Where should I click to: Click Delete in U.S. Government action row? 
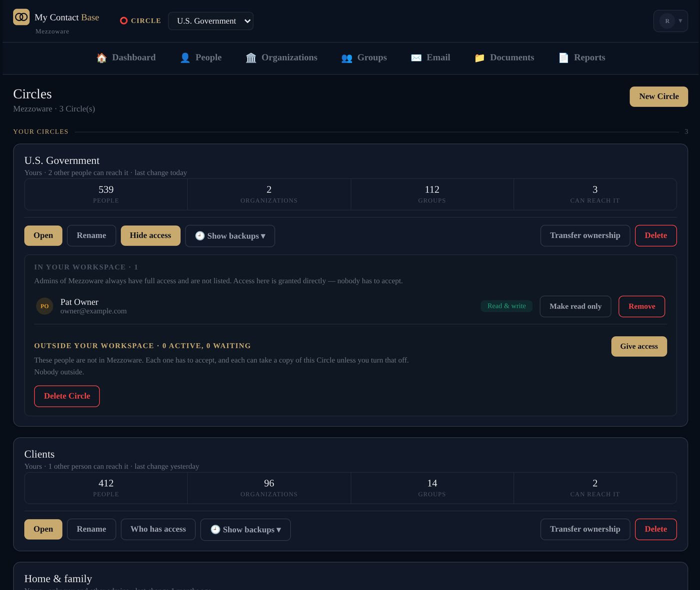pyautogui.click(x=656, y=235)
